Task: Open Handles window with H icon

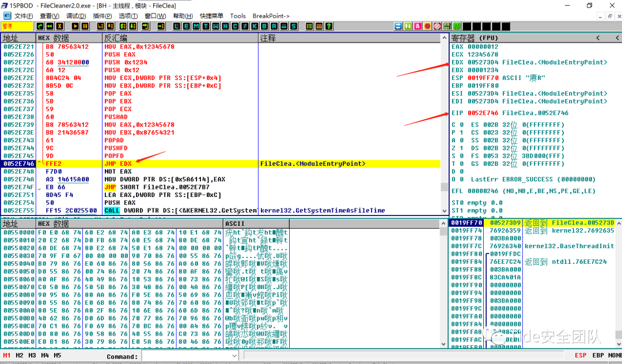Action: point(225,26)
